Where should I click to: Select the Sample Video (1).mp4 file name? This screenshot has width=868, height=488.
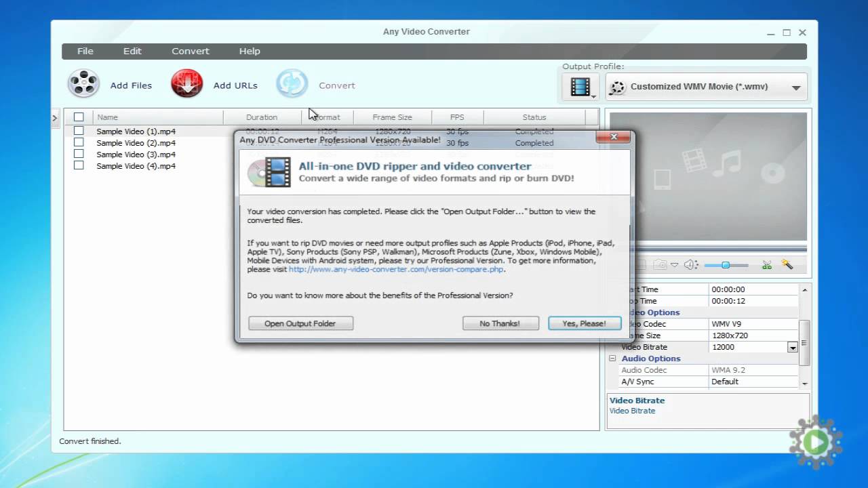pos(136,131)
